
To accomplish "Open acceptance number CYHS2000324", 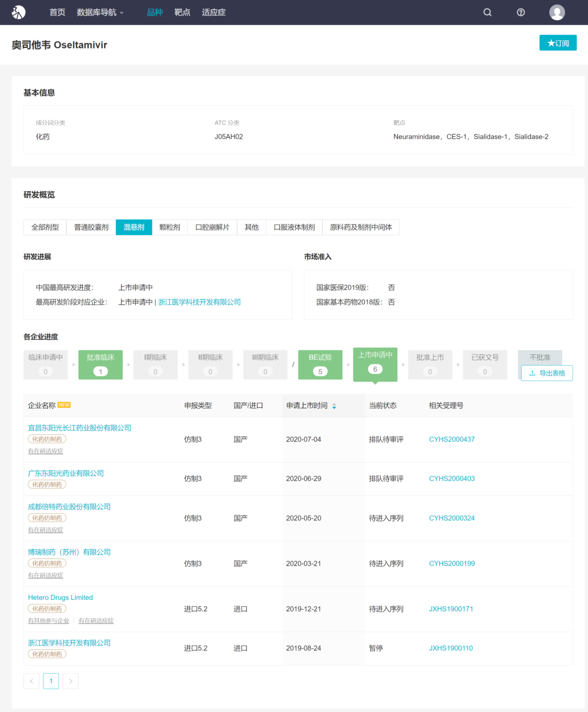I will (452, 518).
